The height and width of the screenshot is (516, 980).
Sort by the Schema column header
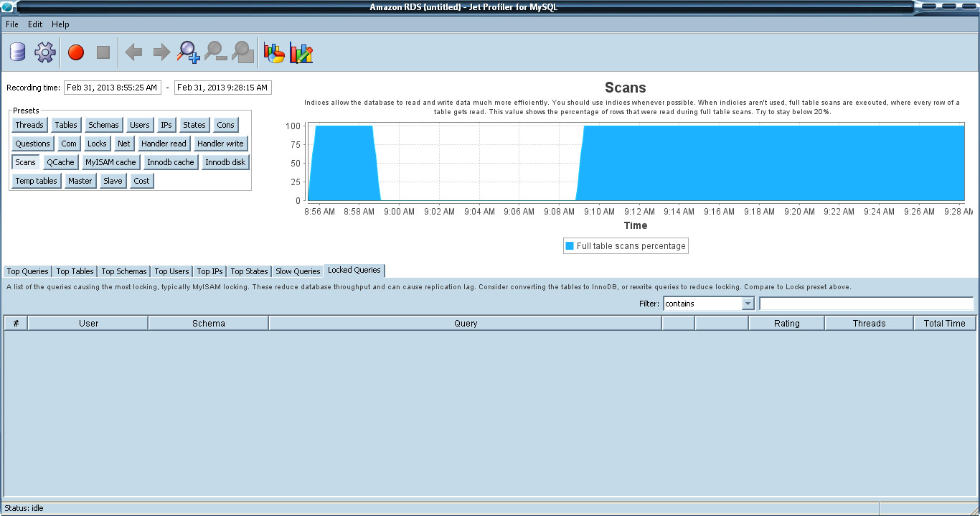coord(209,324)
